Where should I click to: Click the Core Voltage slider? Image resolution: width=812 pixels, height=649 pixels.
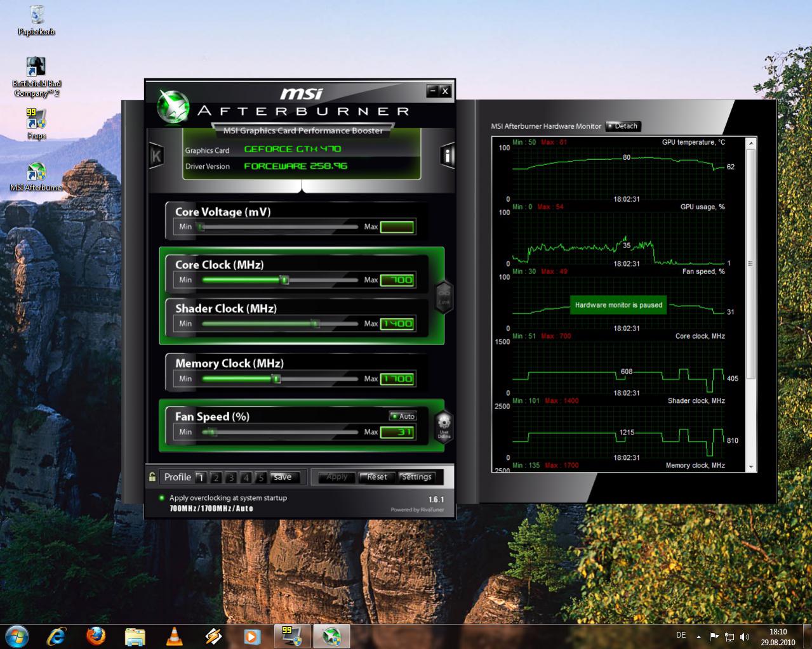[x=279, y=226]
